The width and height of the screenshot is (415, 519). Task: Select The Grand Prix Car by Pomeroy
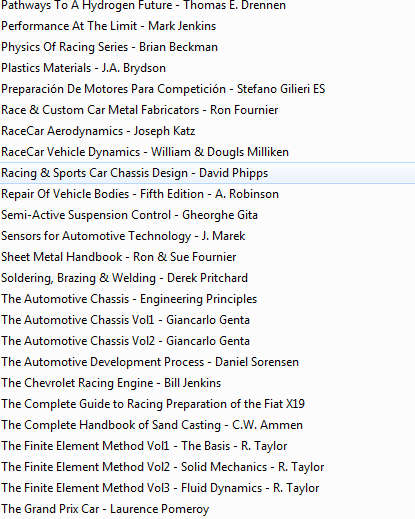tap(105, 509)
